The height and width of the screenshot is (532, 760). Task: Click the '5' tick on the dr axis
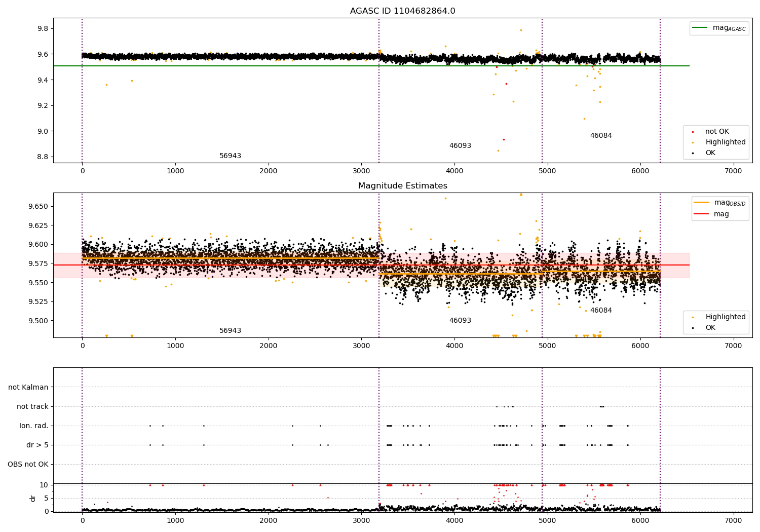pyautogui.click(x=47, y=499)
